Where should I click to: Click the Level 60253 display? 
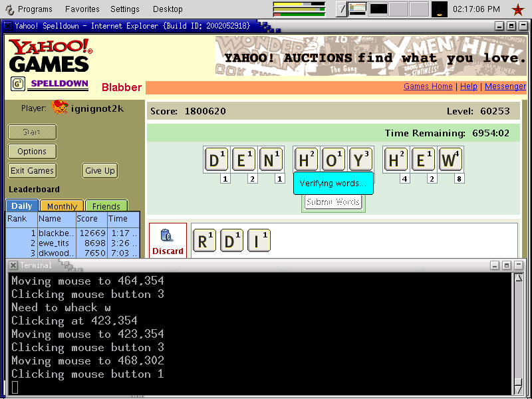[x=478, y=111]
